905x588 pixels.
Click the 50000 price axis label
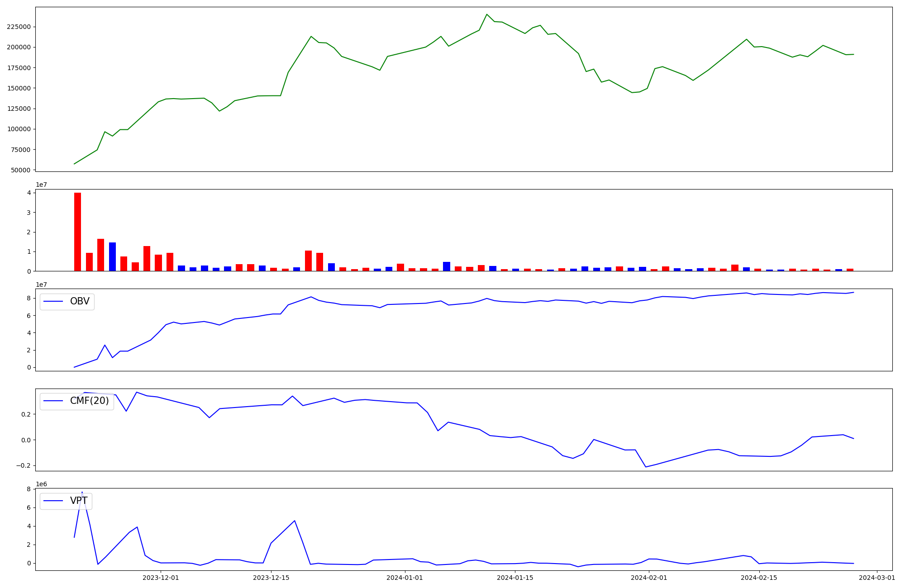click(21, 170)
